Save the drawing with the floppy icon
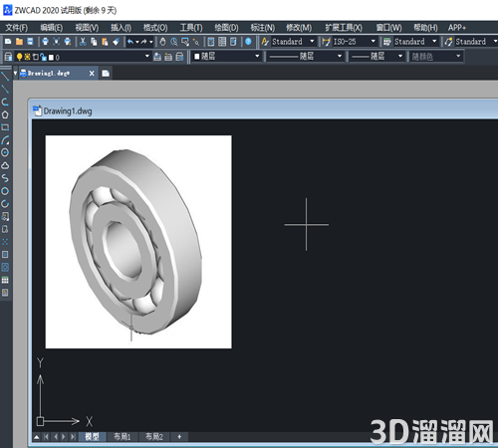Viewport: 498px width, 448px height. coord(30,42)
